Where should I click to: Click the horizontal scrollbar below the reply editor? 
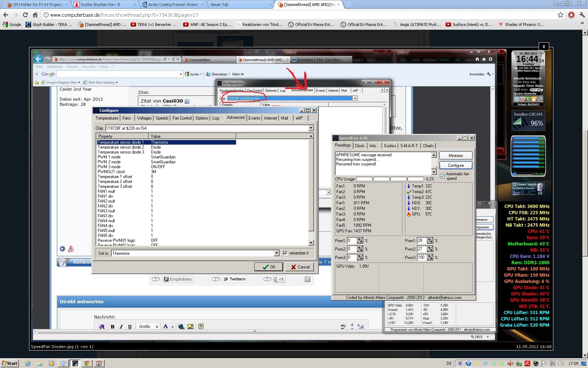click(255, 331)
